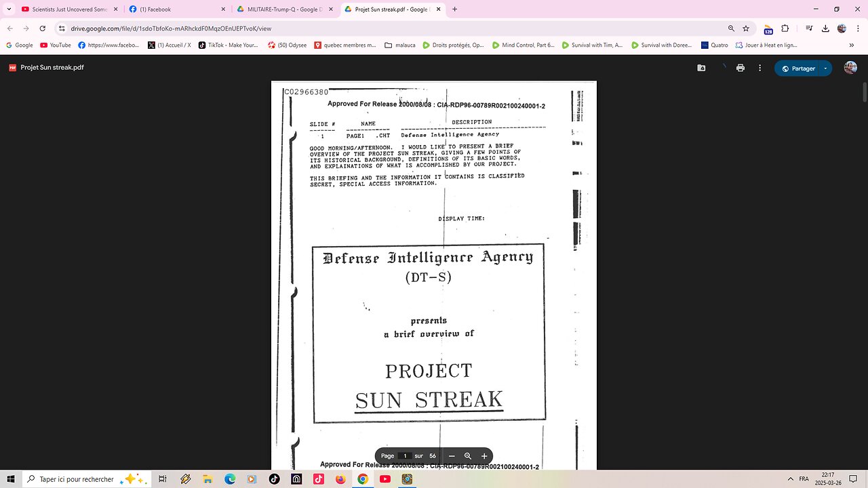
Task: Open a new browser tab
Action: click(x=454, y=9)
